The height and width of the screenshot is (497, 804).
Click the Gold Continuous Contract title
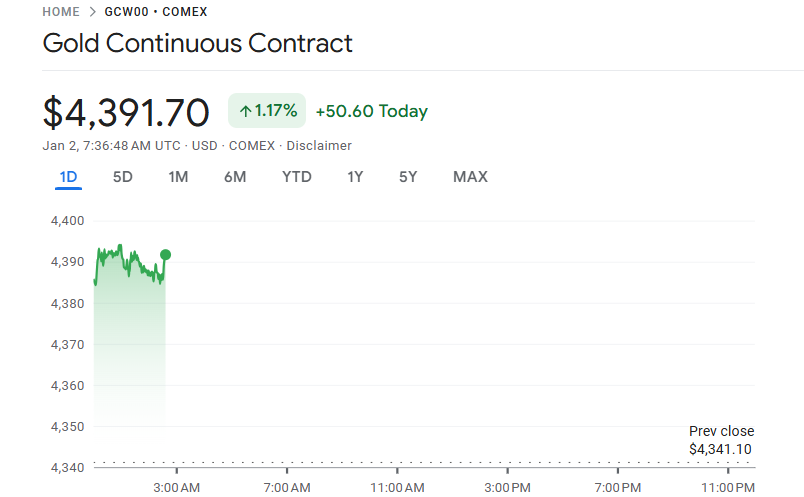coord(197,44)
